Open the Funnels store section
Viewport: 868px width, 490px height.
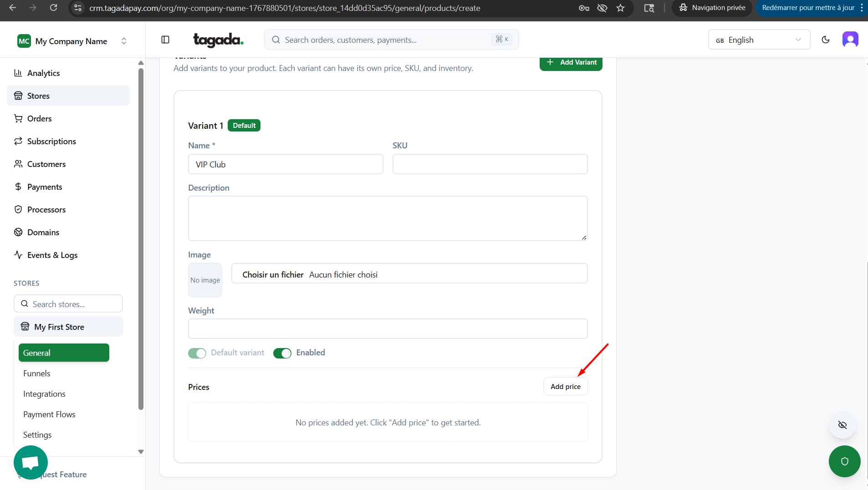pos(36,374)
